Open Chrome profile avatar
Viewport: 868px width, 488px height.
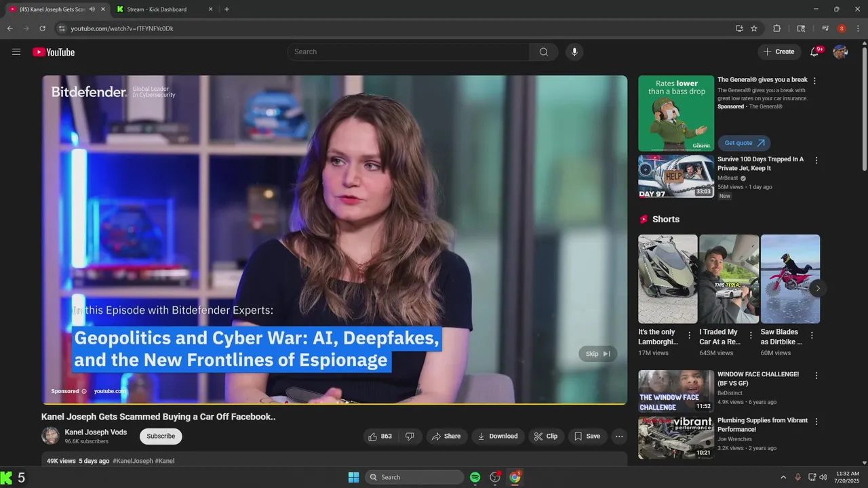842,28
